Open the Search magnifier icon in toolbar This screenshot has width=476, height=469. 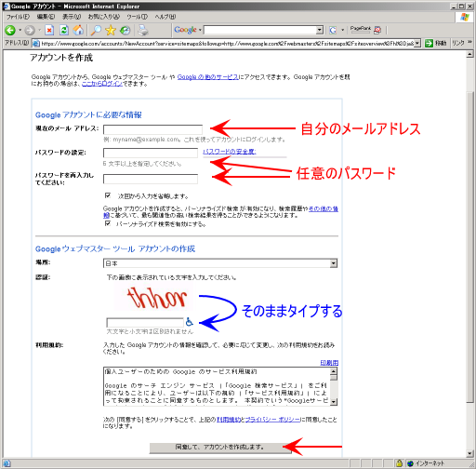[96, 30]
